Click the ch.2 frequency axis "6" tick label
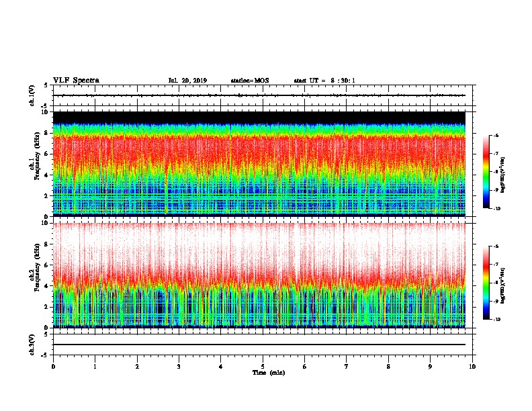 point(46,265)
